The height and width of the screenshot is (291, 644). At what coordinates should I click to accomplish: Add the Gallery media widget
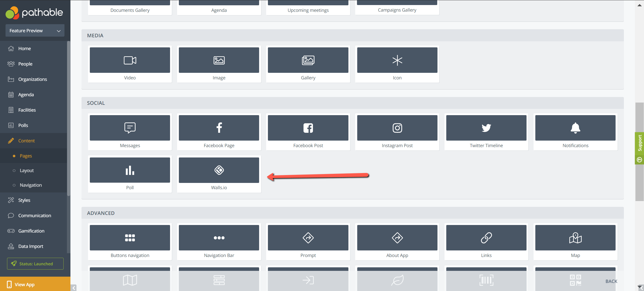coord(308,64)
